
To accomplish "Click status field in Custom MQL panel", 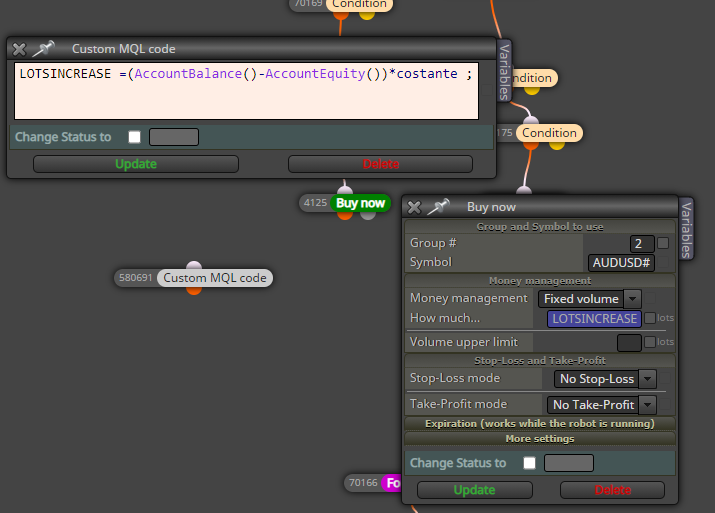I will [x=174, y=137].
